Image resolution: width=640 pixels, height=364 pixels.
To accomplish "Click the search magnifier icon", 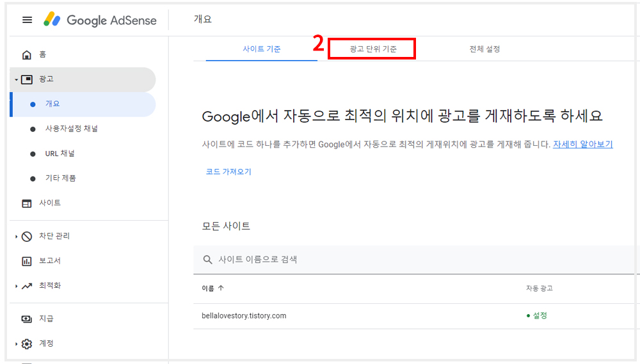I will click(x=207, y=260).
